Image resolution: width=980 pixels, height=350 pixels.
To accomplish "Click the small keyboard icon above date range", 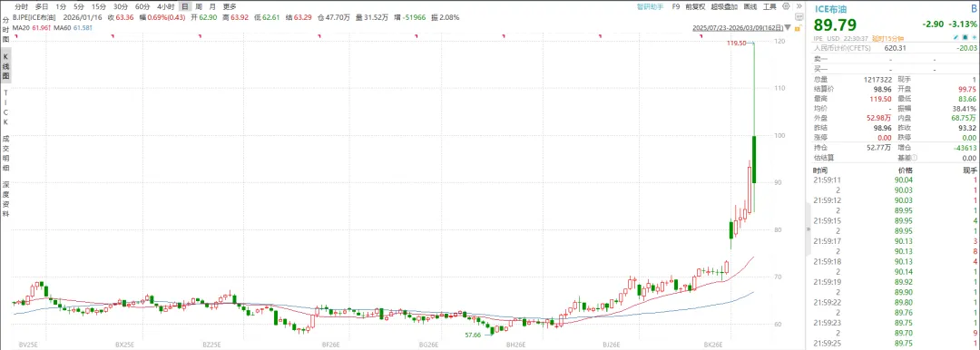I will point(799,17).
